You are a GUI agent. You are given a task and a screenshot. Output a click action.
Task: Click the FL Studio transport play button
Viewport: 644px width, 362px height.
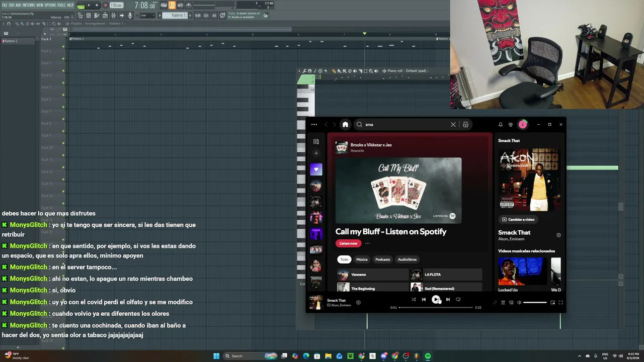[89, 6]
